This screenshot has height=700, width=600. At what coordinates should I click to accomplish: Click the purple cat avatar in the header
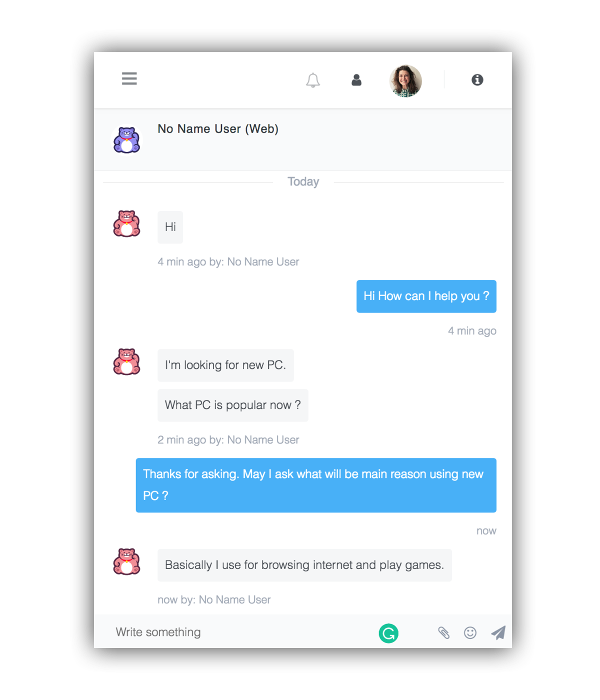click(126, 140)
